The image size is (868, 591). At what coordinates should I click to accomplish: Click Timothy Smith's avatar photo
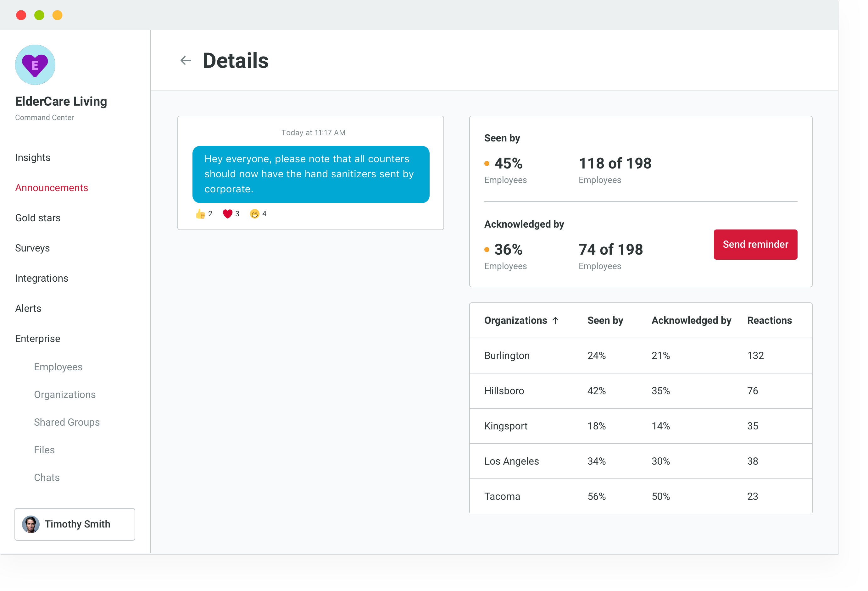click(31, 524)
